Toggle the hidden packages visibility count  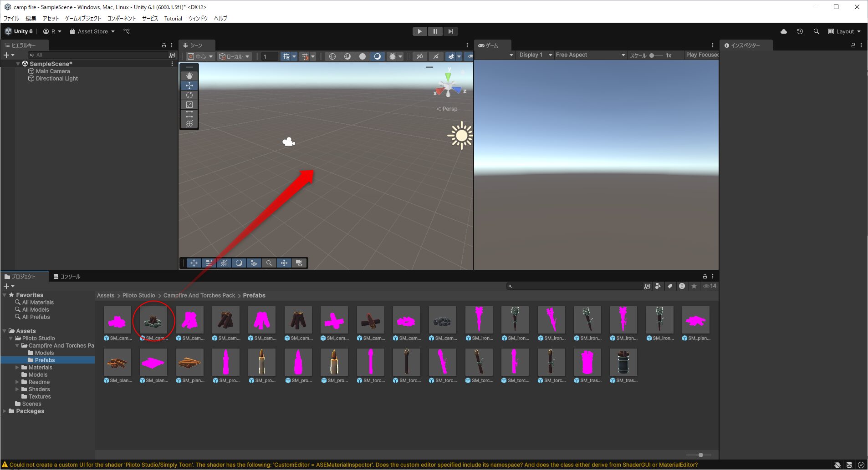pos(710,286)
